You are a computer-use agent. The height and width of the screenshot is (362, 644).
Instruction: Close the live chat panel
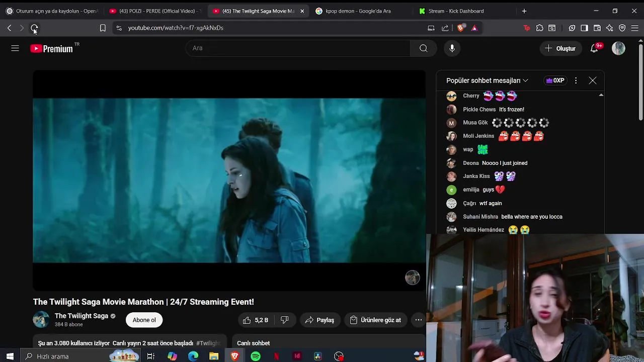[x=593, y=80]
